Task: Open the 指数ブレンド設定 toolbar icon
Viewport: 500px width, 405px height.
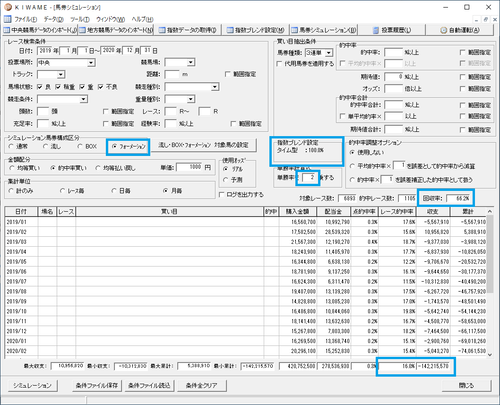Action: click(230, 30)
